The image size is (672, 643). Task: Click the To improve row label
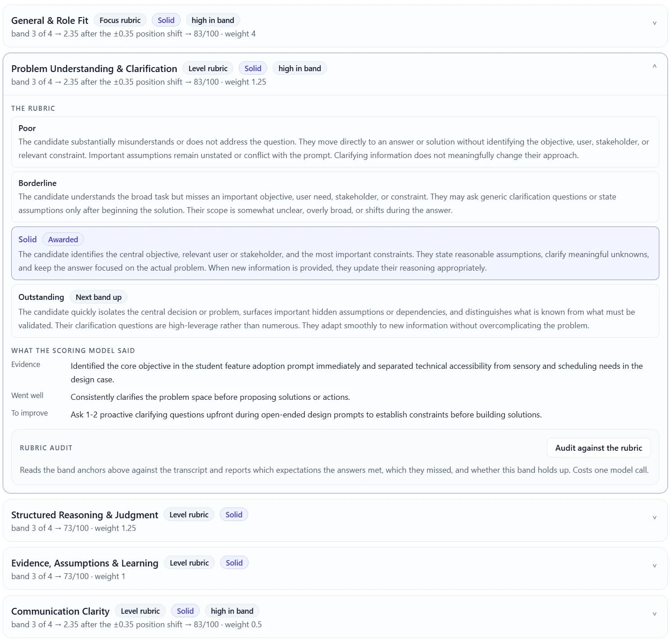click(29, 413)
